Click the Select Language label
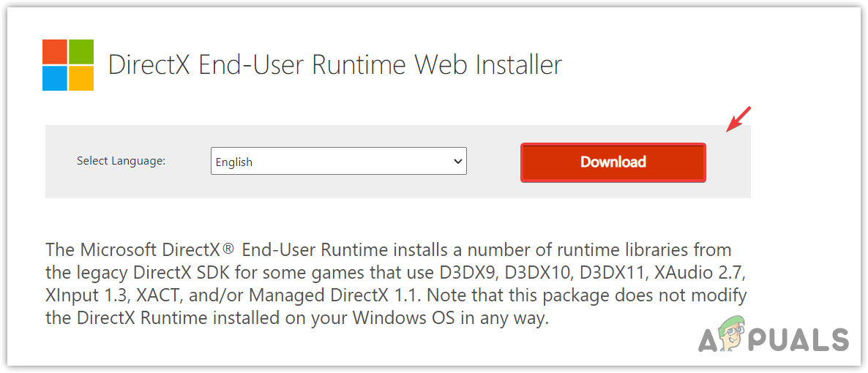 click(x=121, y=161)
